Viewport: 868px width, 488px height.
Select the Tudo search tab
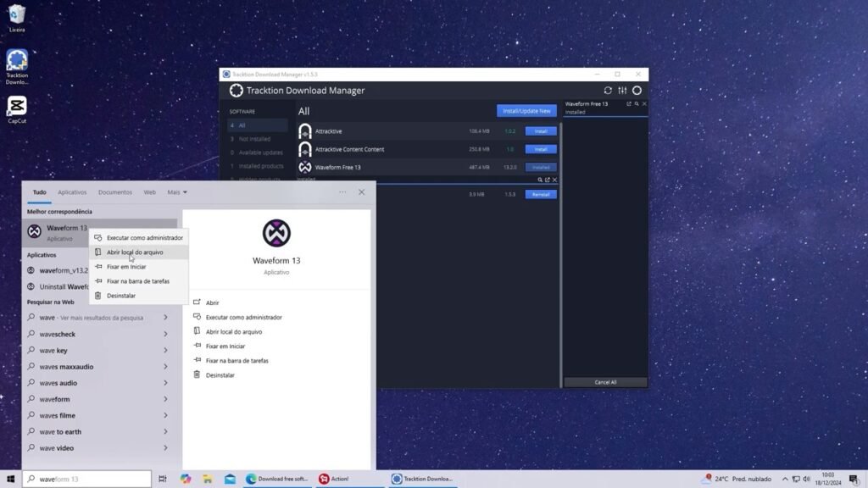[39, 192]
